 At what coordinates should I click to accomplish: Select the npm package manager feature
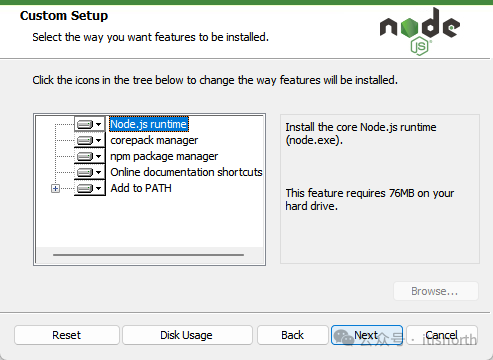coord(164,156)
